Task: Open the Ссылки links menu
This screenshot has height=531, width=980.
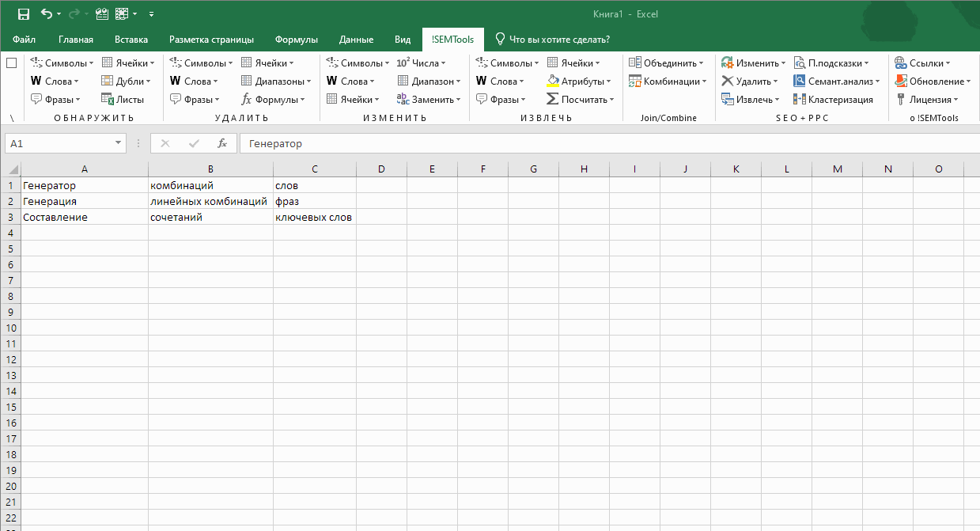Action: tap(923, 63)
